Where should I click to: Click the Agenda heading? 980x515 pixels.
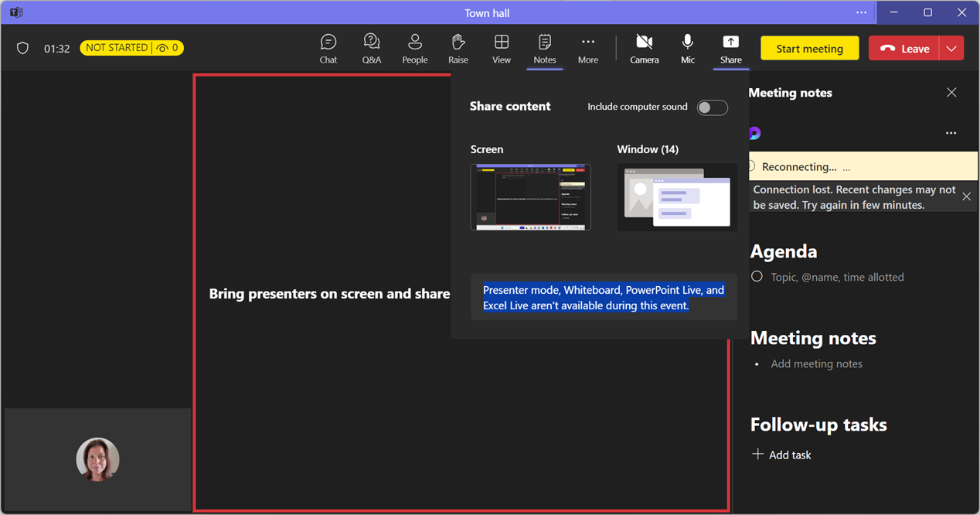pyautogui.click(x=784, y=251)
